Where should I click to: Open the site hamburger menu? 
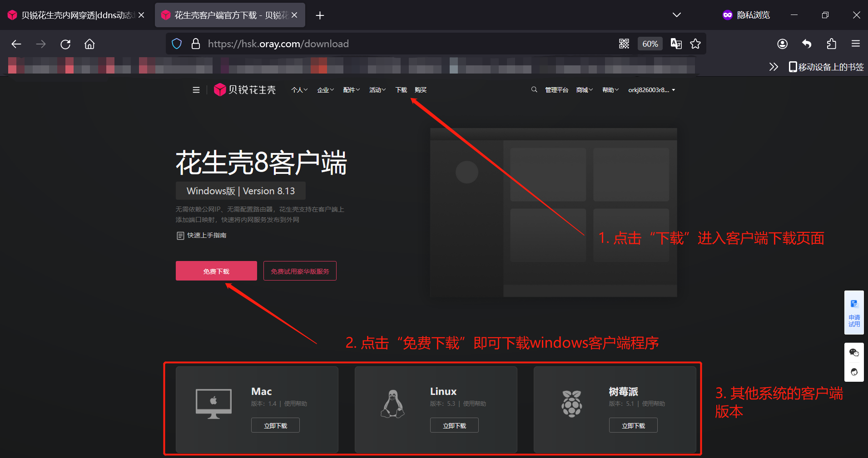tap(196, 90)
